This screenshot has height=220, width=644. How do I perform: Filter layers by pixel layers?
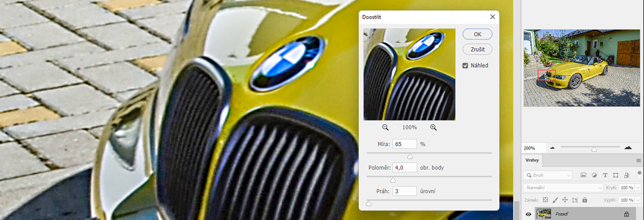tap(583, 175)
